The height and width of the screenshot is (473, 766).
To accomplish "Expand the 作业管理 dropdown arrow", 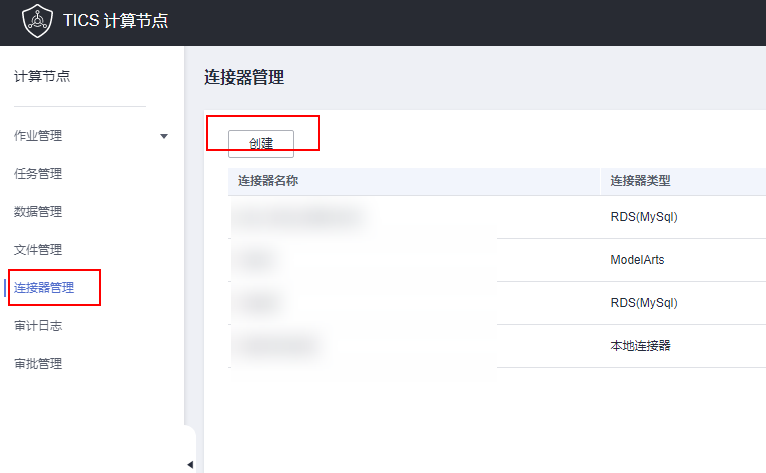I will 164,136.
